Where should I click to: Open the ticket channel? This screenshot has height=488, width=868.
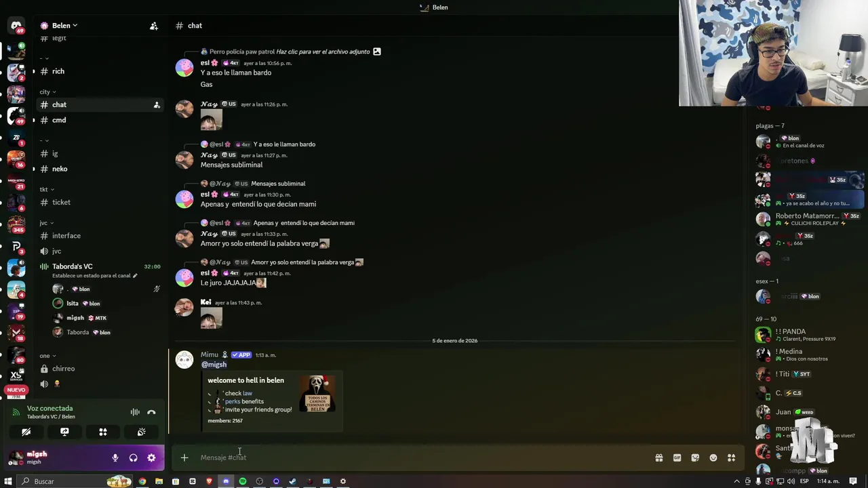(x=100, y=202)
